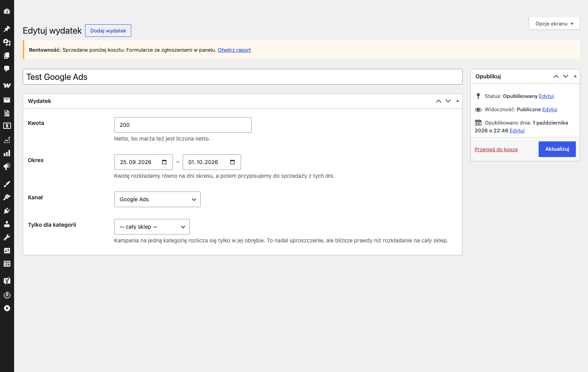The height and width of the screenshot is (372, 588).
Task: Open the WooCommerce W sidebar icon
Action: [x=7, y=85]
